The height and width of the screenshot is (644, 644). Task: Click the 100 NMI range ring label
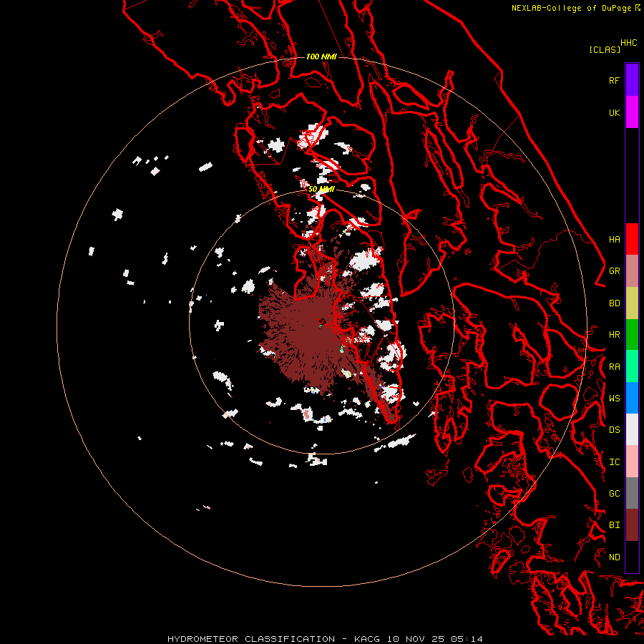[321, 57]
